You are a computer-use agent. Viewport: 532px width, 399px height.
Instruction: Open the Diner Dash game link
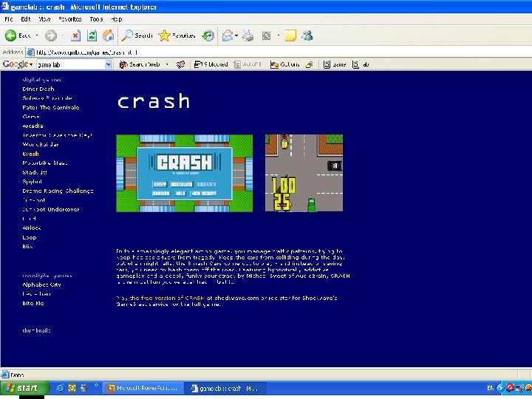(x=38, y=89)
